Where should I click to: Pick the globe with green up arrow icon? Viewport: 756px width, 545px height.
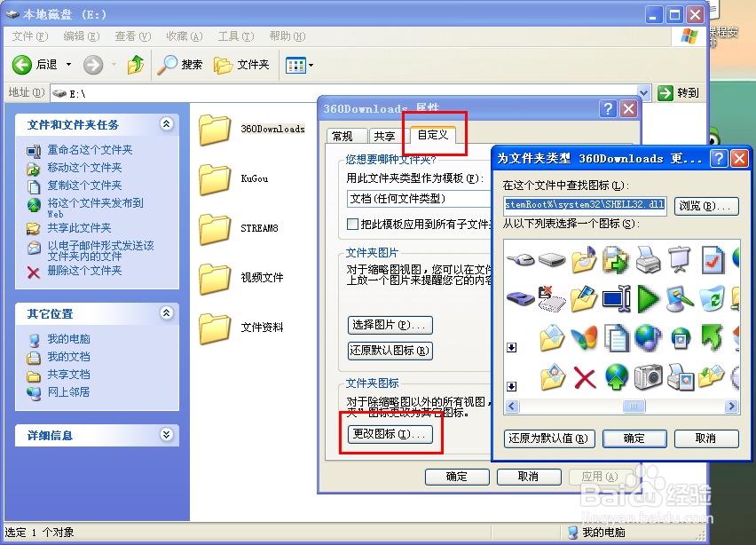[x=616, y=376]
